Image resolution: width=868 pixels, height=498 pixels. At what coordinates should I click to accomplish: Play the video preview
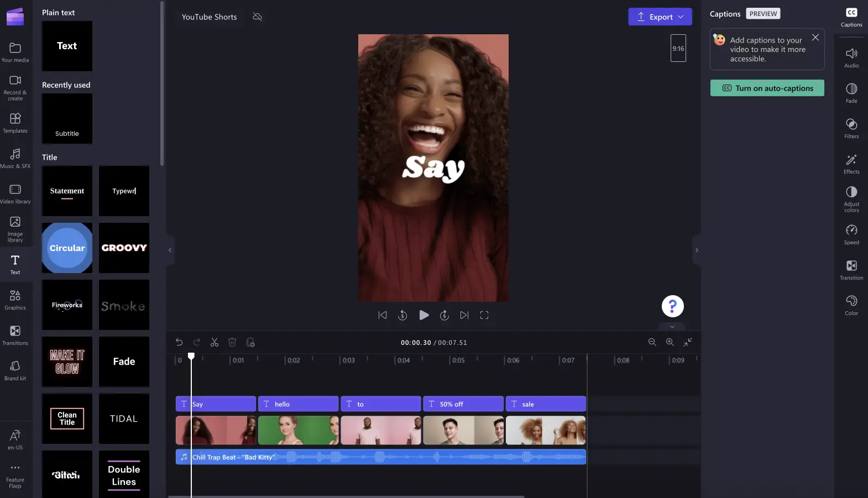[424, 315]
